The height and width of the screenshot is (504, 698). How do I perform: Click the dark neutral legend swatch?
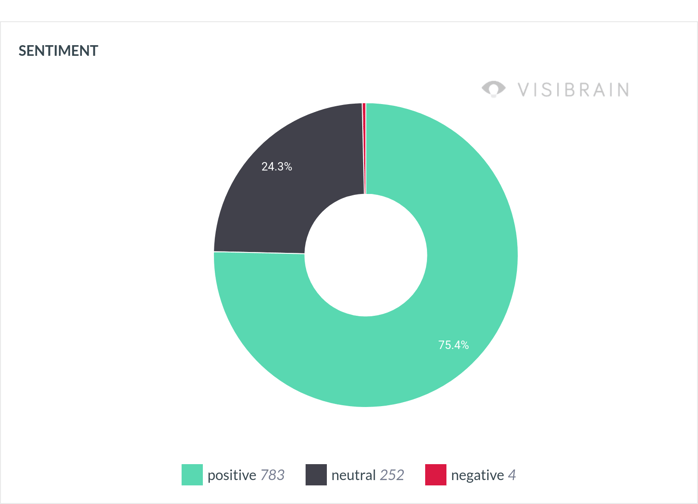[316, 475]
